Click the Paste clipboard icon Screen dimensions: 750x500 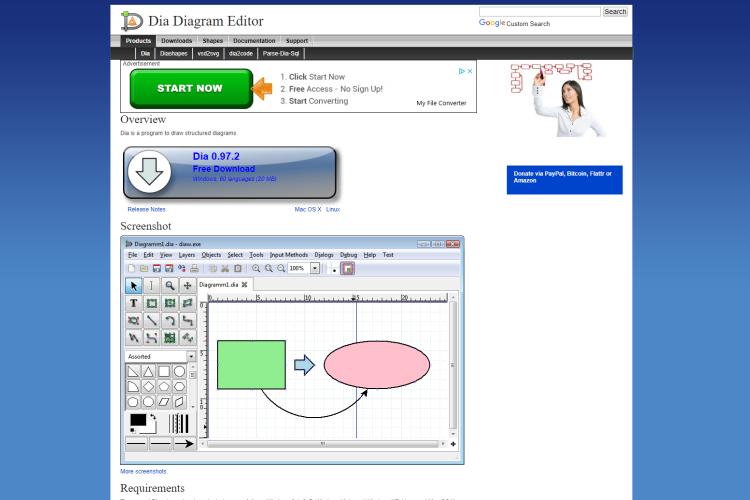[238, 268]
